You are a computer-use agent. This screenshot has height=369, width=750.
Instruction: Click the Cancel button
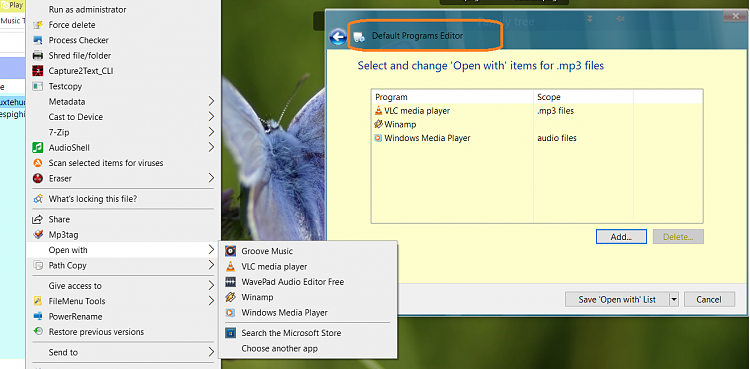tap(709, 300)
